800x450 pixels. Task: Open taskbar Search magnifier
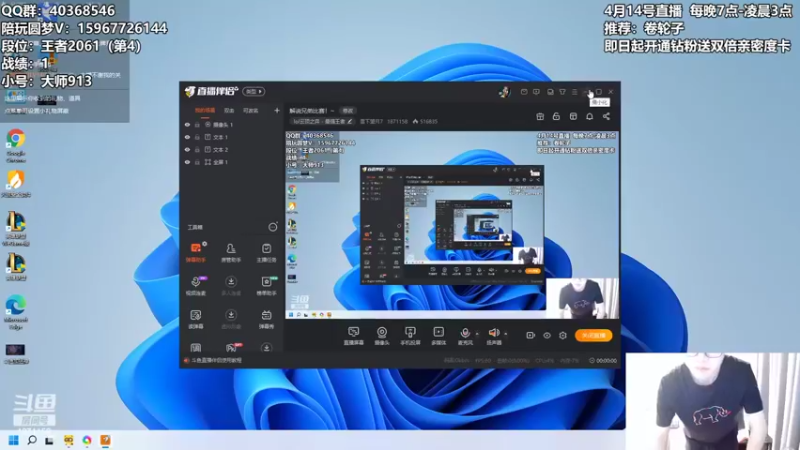(x=32, y=440)
